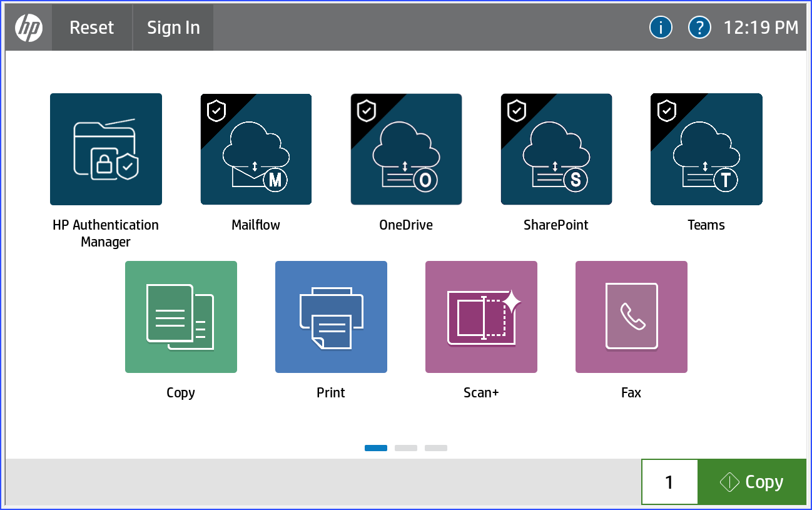The width and height of the screenshot is (812, 510).
Task: Click the "Print" label text
Action: (x=331, y=393)
